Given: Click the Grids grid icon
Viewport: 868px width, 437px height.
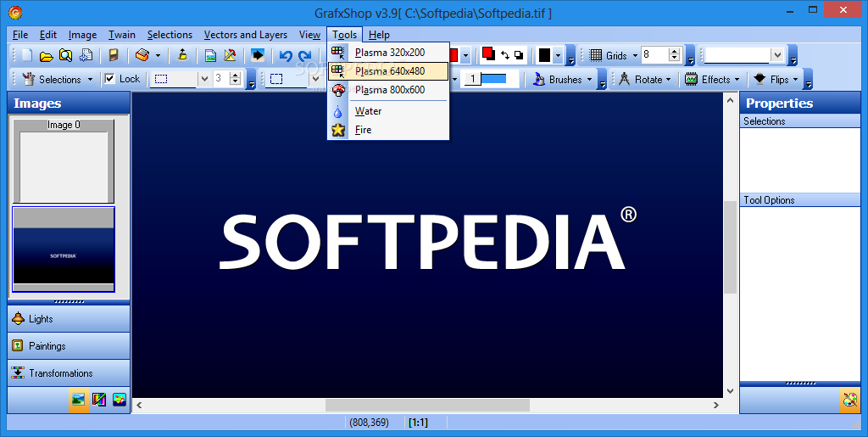Looking at the screenshot, I should (596, 55).
